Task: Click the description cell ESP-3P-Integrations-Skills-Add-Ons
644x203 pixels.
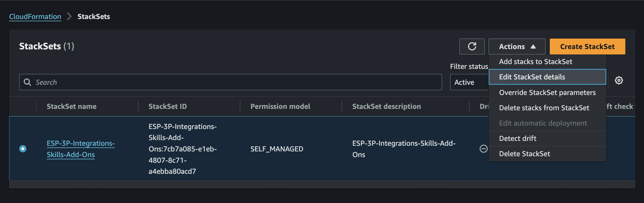Action: tap(404, 149)
